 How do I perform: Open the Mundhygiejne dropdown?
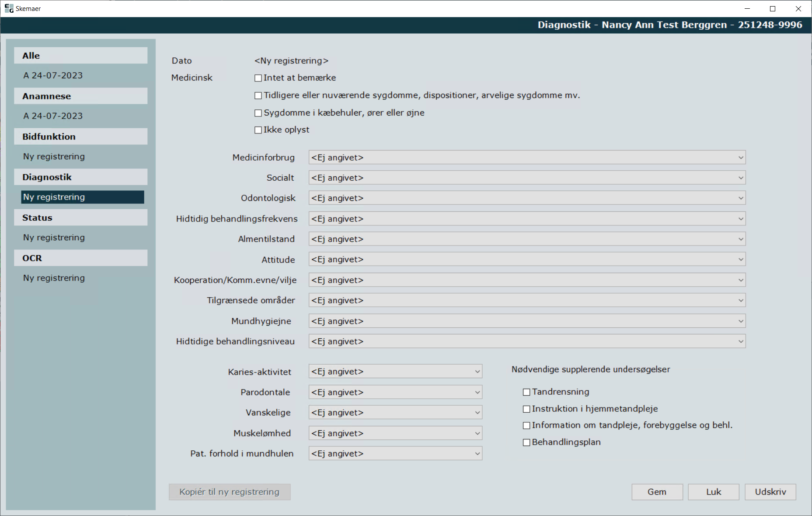[x=527, y=321]
